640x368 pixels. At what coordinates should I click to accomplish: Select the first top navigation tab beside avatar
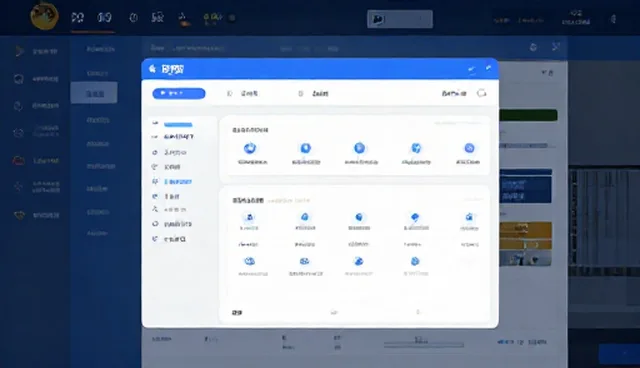coord(78,18)
